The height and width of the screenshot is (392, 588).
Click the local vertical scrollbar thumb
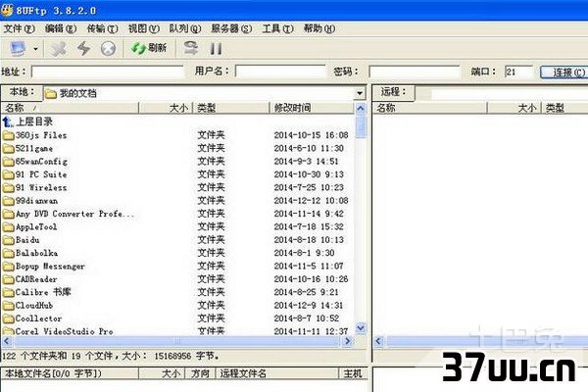coord(361,127)
